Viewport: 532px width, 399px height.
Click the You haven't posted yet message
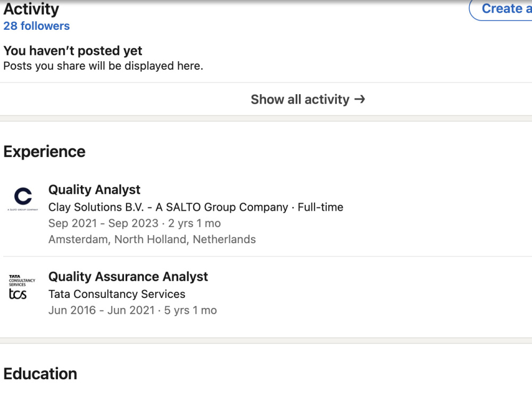[72, 51]
